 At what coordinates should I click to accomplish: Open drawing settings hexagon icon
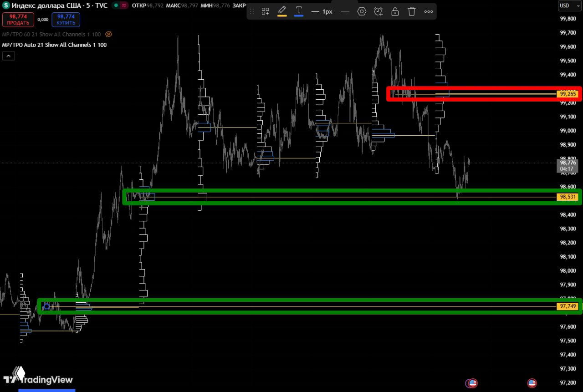pos(362,11)
